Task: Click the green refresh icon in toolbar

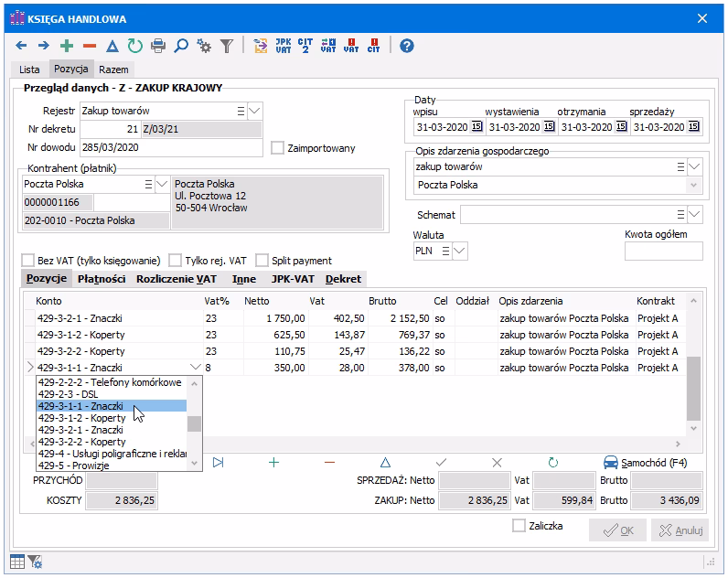Action: tap(134, 45)
